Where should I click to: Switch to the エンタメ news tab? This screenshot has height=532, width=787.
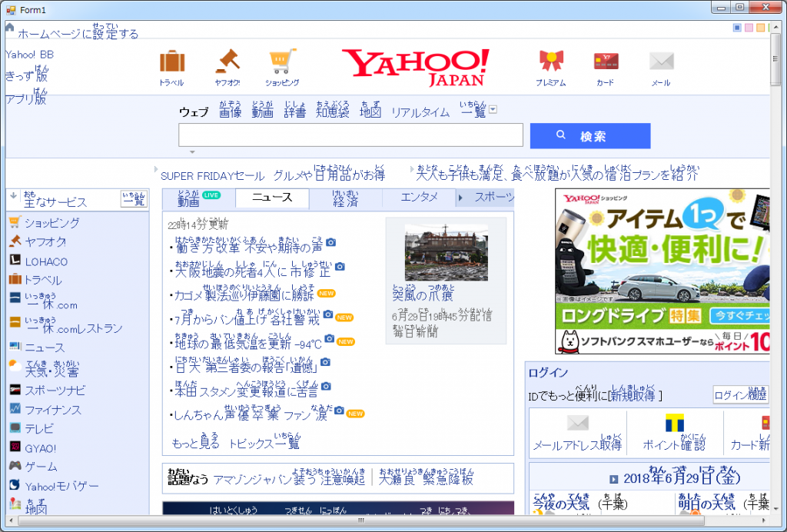pyautogui.click(x=419, y=198)
